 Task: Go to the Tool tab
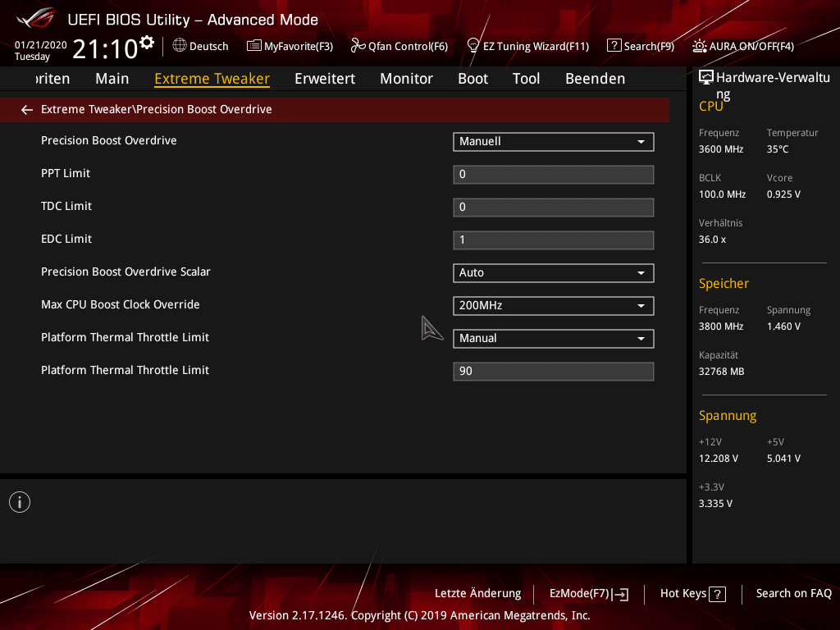[526, 79]
